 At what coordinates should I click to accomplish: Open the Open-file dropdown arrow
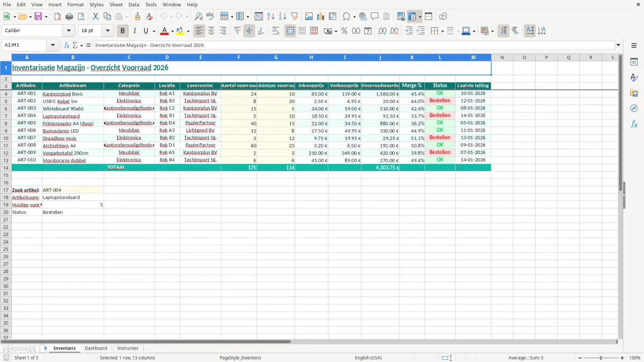tap(31, 17)
